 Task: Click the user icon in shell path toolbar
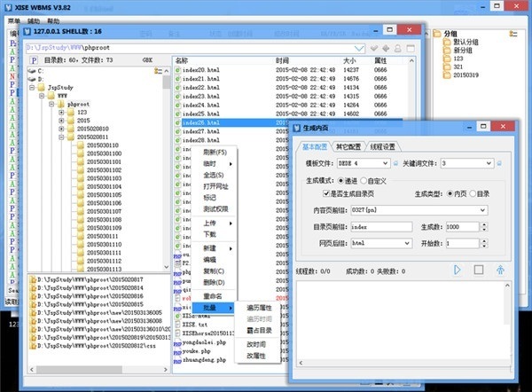tap(397, 48)
